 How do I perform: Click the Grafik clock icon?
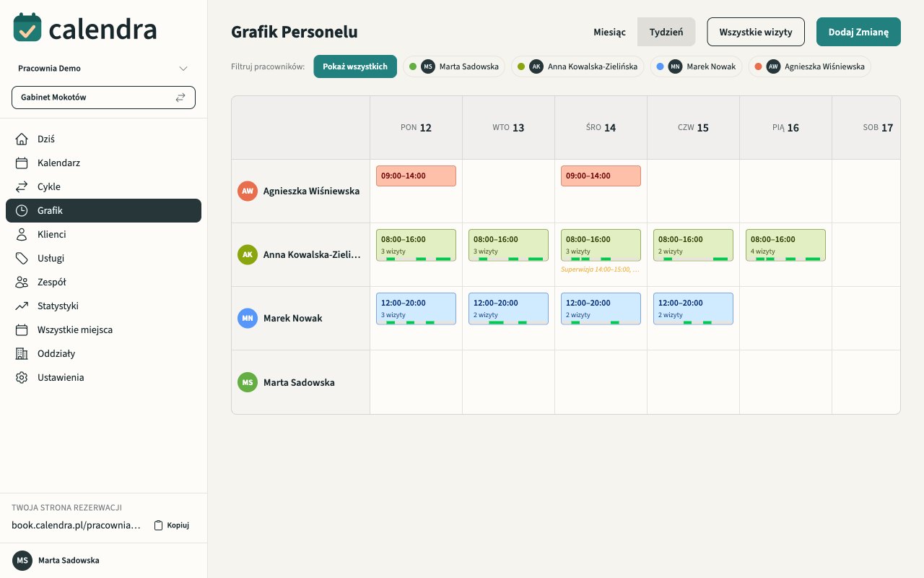(22, 210)
